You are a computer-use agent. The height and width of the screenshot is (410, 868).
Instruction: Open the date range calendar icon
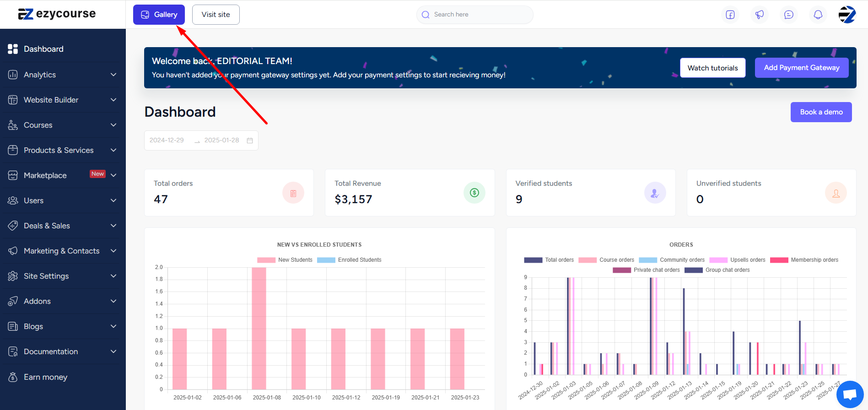pyautogui.click(x=250, y=140)
